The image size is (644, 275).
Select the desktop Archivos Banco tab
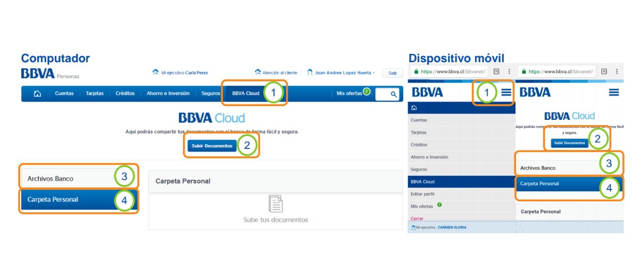79,178
